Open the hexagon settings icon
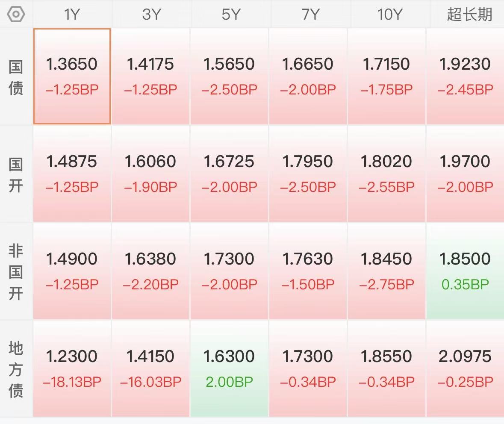The image size is (504, 424). pyautogui.click(x=16, y=14)
